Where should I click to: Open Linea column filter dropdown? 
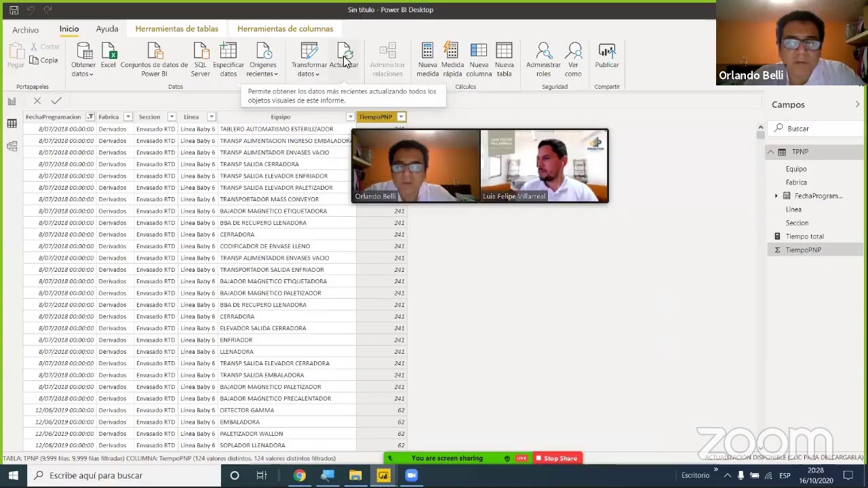click(211, 117)
